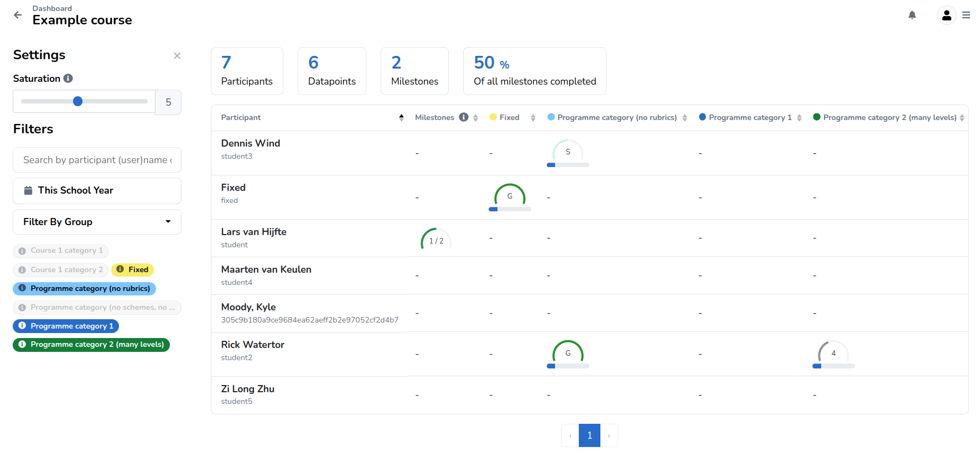This screenshot has height=452, width=980.
Task: Click the Saturation info icon
Action: tap(68, 79)
